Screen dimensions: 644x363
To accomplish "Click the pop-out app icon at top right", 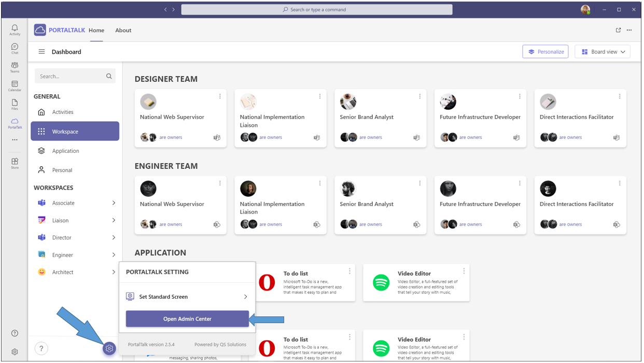I will pos(618,30).
